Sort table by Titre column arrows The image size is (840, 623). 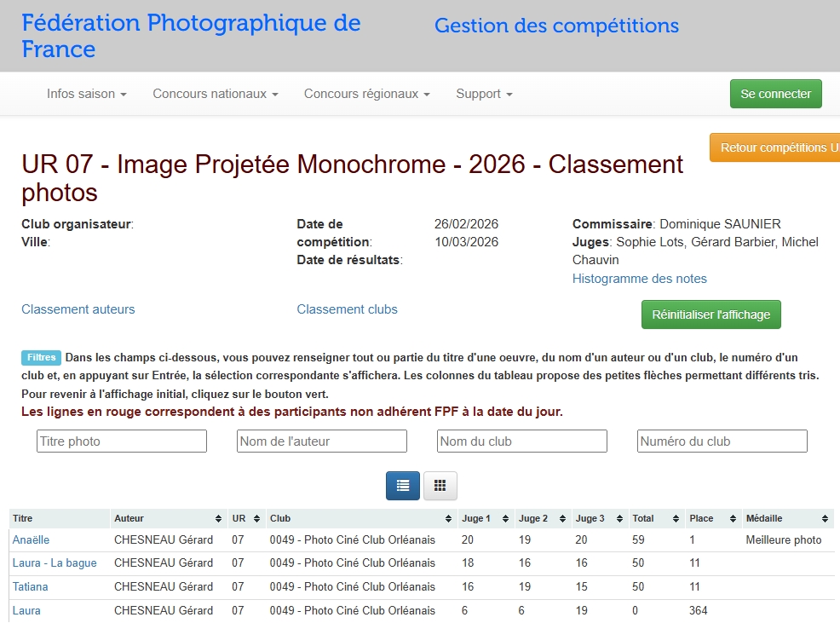coord(104,518)
